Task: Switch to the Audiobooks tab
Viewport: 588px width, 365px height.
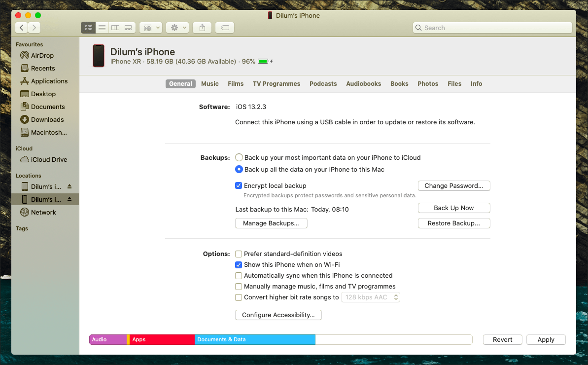Action: click(363, 84)
